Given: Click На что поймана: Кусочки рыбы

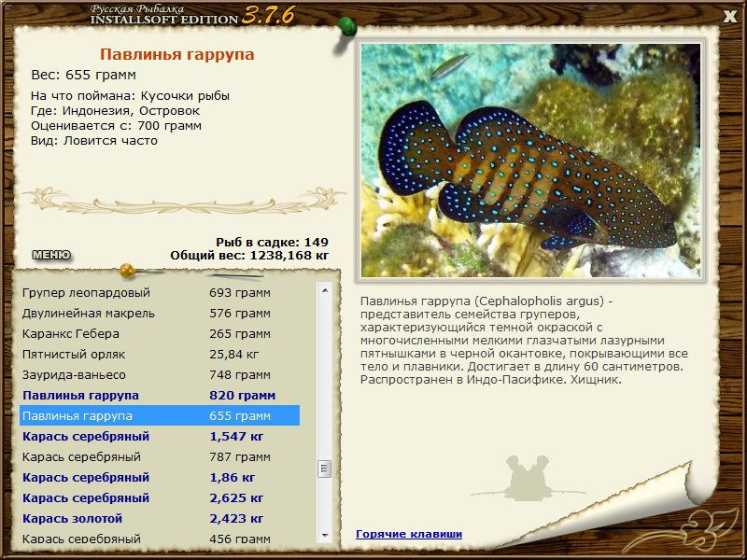Looking at the screenshot, I should [130, 96].
